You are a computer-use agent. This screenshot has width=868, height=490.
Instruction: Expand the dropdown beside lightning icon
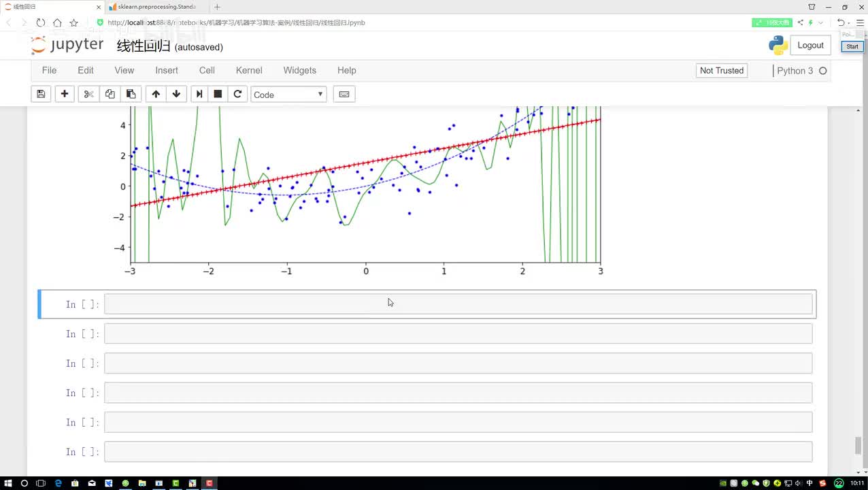click(x=820, y=22)
